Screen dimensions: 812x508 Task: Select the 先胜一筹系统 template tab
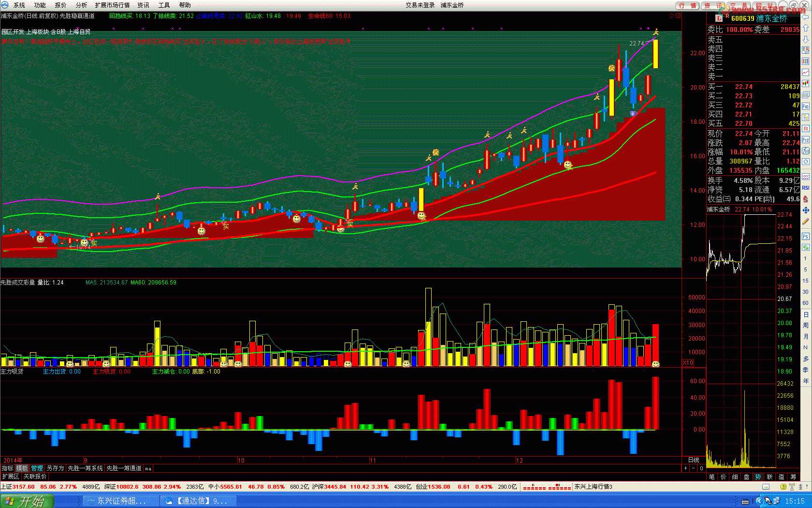coord(86,468)
